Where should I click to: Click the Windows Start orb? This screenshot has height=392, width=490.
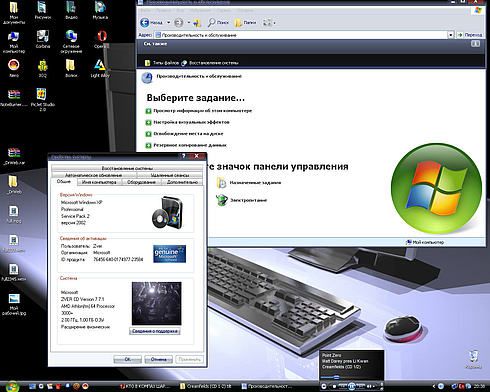pyautogui.click(x=12, y=386)
